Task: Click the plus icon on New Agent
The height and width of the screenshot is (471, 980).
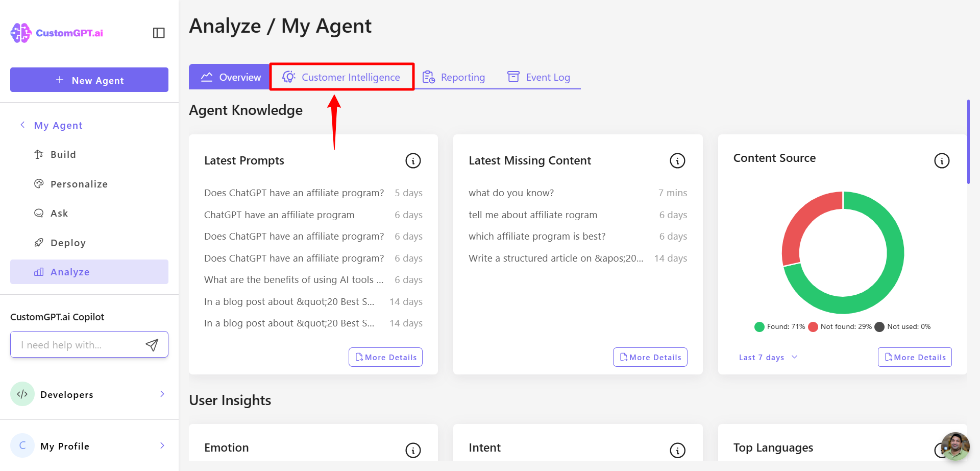Action: coord(60,80)
